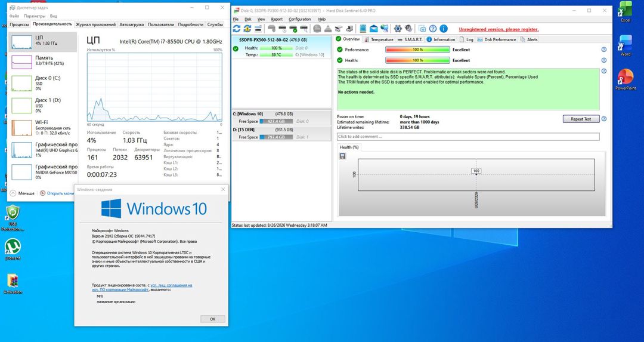
Task: Click the help icon beside Health rating
Action: [x=603, y=60]
